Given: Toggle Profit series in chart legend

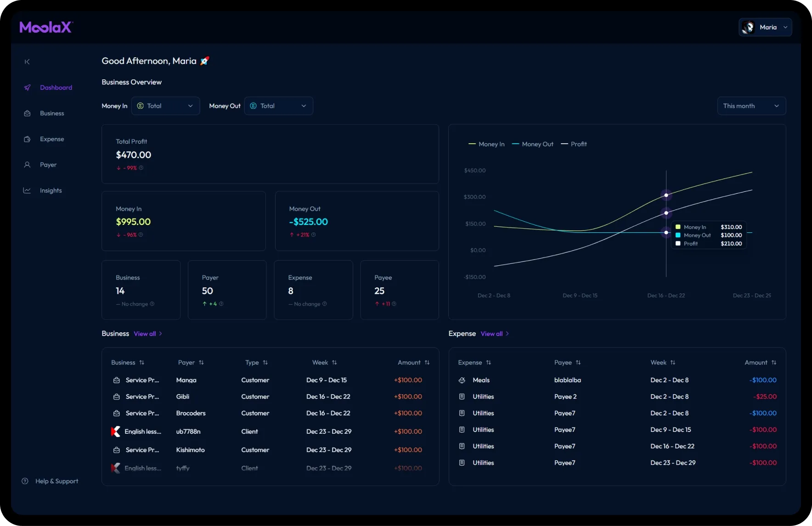Looking at the screenshot, I should 574,144.
